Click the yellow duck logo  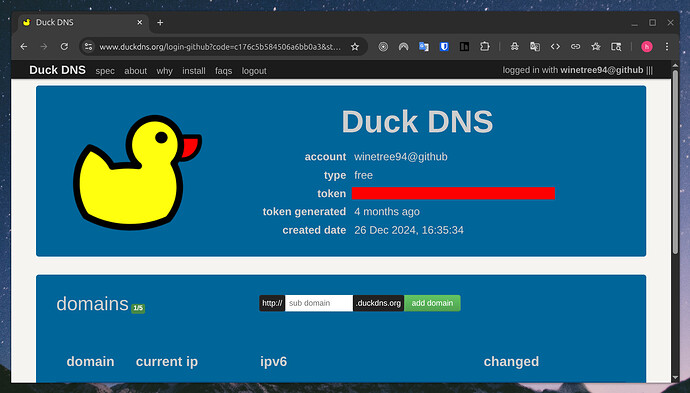(x=137, y=173)
